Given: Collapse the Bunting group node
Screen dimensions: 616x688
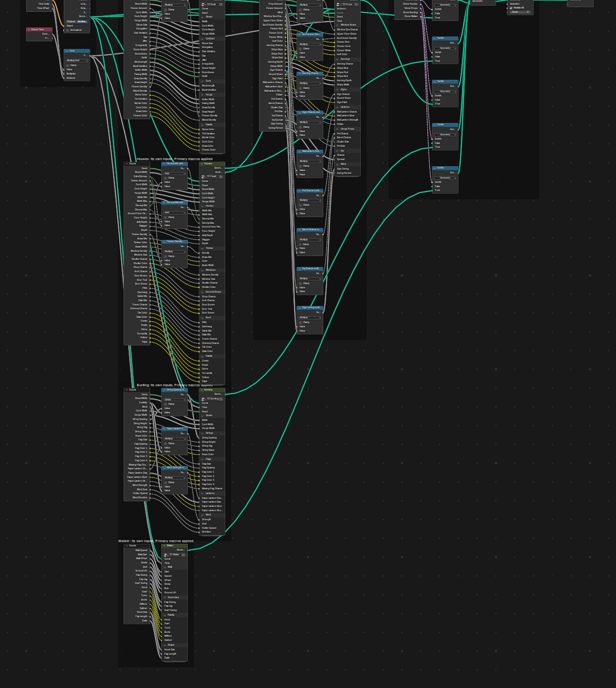Looking at the screenshot, I should point(202,390).
